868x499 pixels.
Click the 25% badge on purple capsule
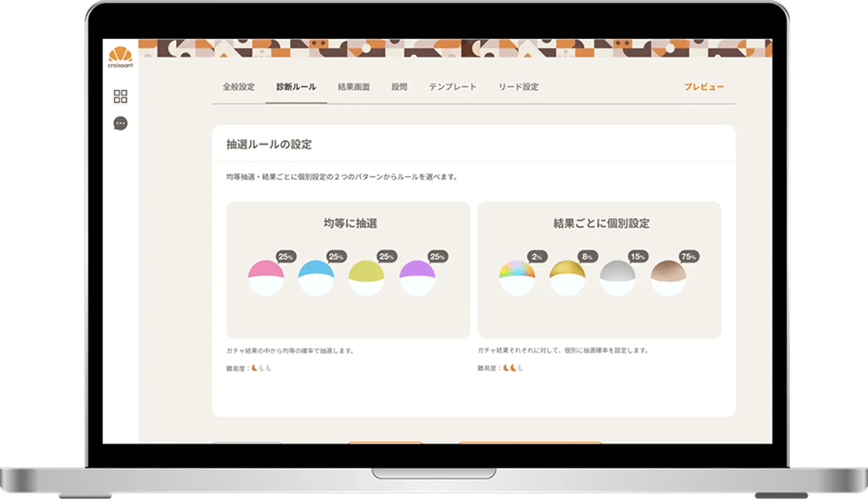coord(438,256)
